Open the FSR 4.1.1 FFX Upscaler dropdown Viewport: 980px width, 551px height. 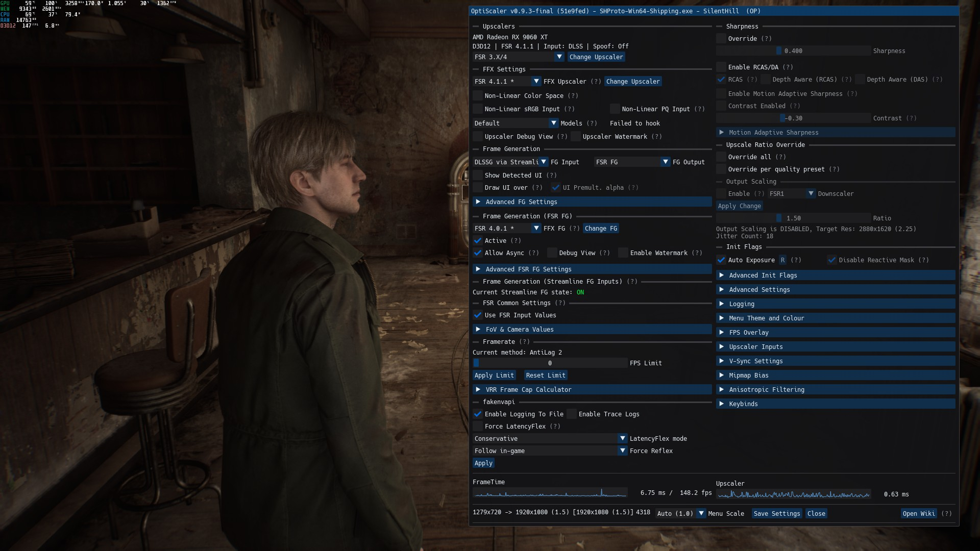tap(506, 82)
